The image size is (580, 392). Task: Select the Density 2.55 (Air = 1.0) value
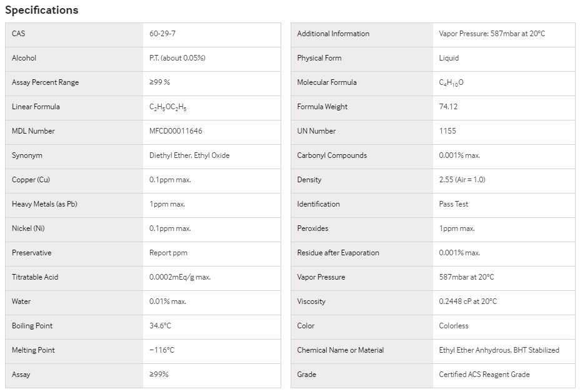pos(462,180)
